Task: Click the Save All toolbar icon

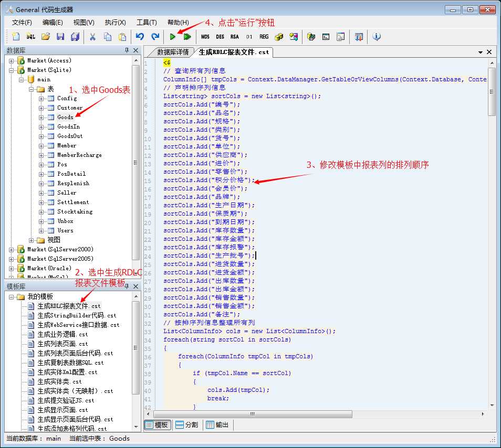Action: pyautogui.click(x=75, y=37)
